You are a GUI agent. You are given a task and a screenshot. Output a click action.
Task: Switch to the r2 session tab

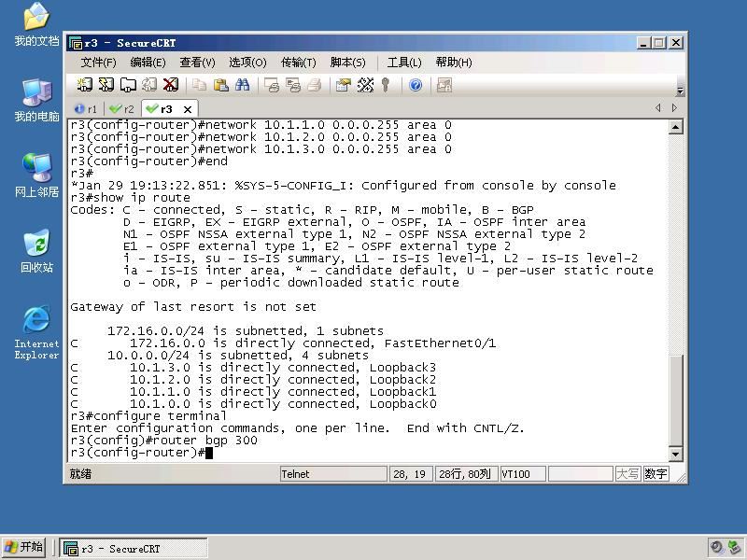coord(122,109)
